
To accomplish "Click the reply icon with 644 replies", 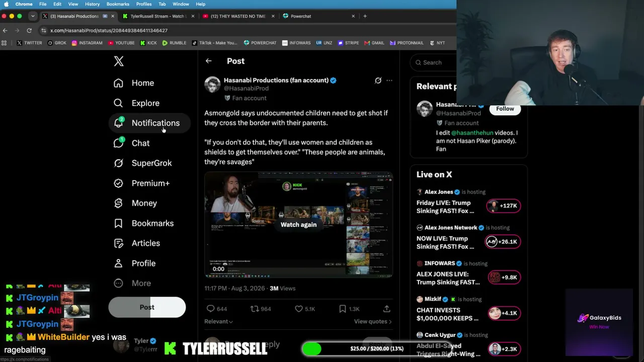I will point(211,309).
